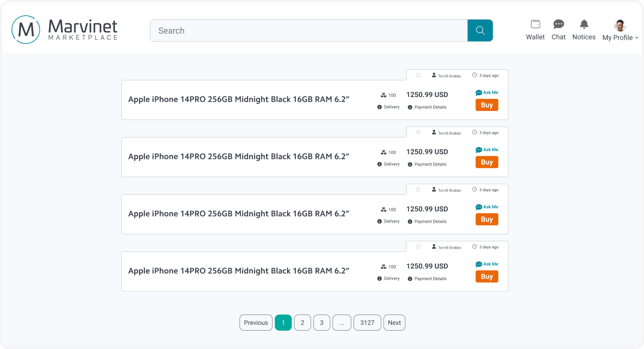Screen dimensions: 644x349
Task: Favorite the fourth listing with its star
Action: pyautogui.click(x=419, y=247)
